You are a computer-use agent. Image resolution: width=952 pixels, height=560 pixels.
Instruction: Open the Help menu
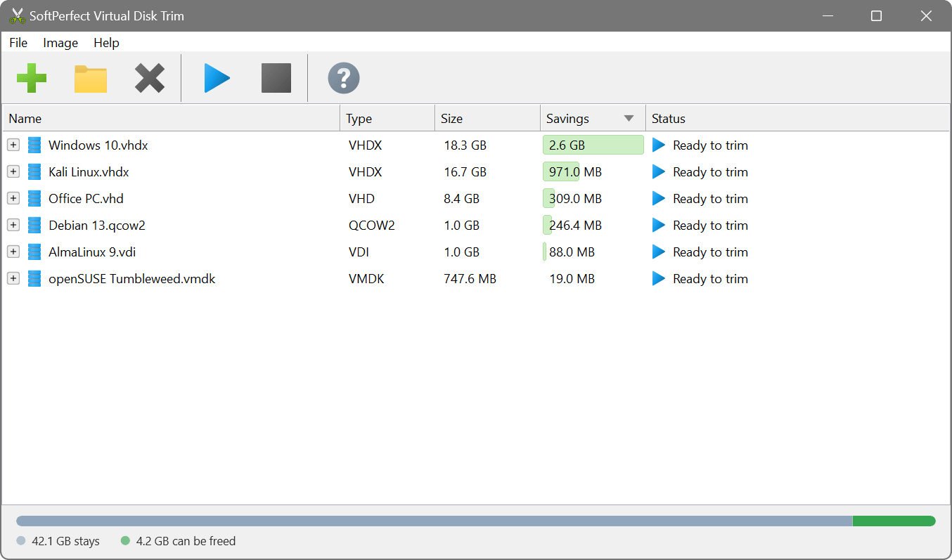click(106, 43)
